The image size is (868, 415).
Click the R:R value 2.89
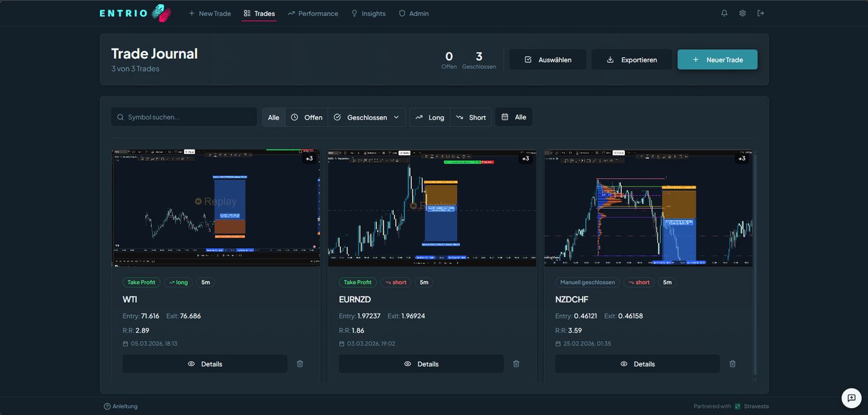(x=142, y=331)
